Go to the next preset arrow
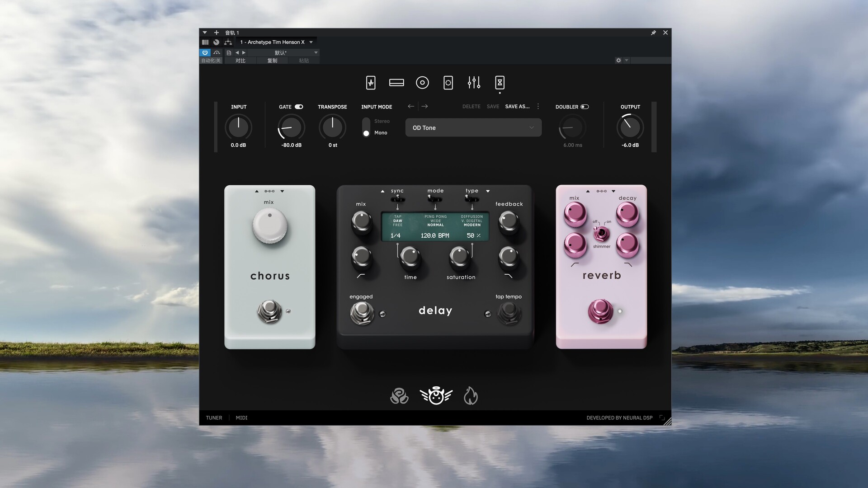This screenshot has width=868, height=488. (425, 107)
